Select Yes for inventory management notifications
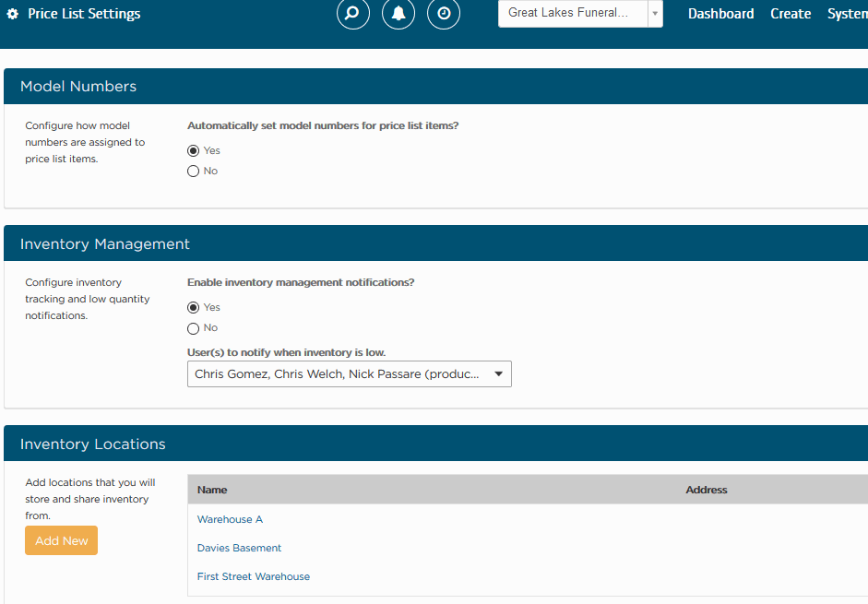 193,307
